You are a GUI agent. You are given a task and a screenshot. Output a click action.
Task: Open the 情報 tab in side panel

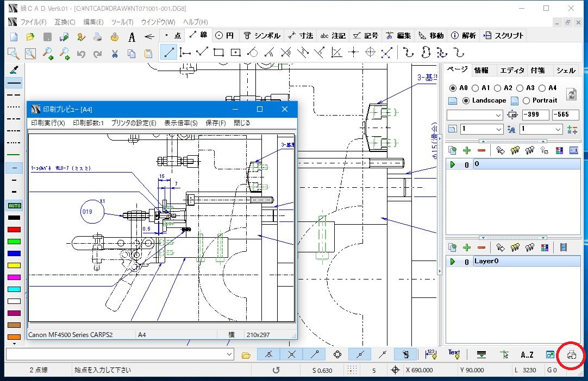481,70
